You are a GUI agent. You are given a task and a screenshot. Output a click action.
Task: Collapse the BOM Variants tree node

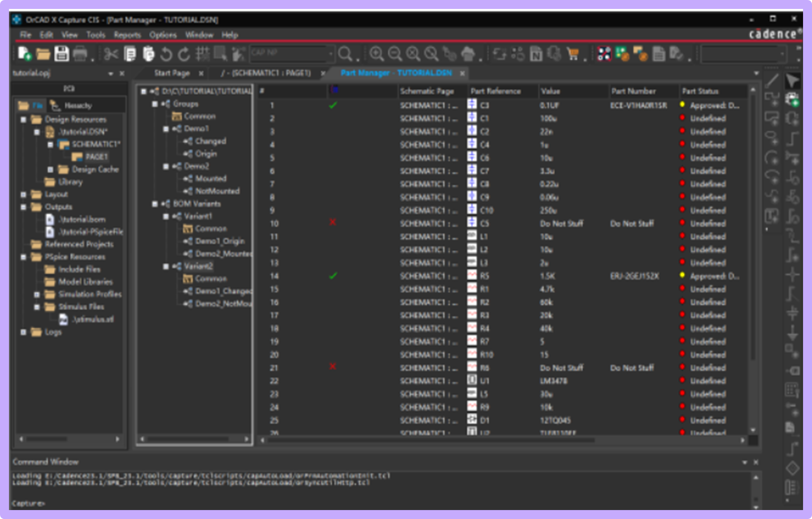point(155,204)
